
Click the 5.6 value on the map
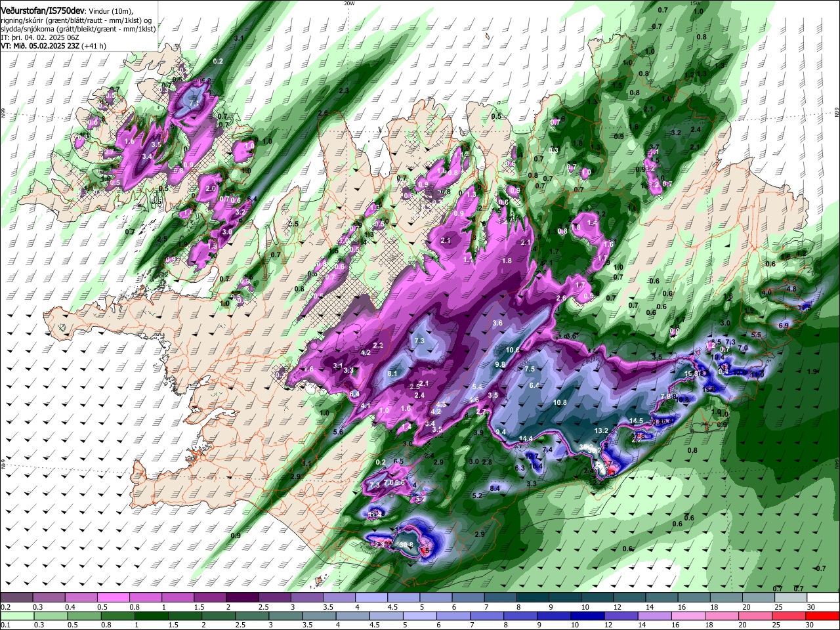pyautogui.click(x=339, y=432)
